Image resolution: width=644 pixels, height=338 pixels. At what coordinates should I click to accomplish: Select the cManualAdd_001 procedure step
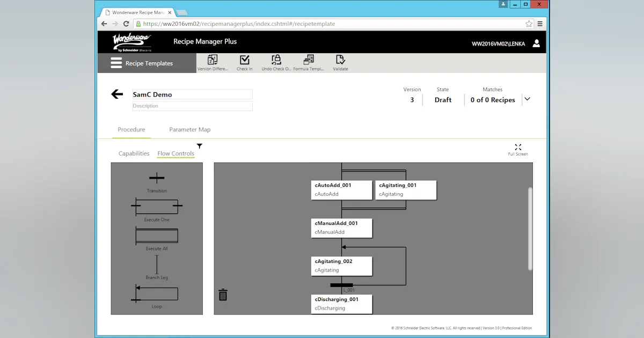pyautogui.click(x=342, y=228)
